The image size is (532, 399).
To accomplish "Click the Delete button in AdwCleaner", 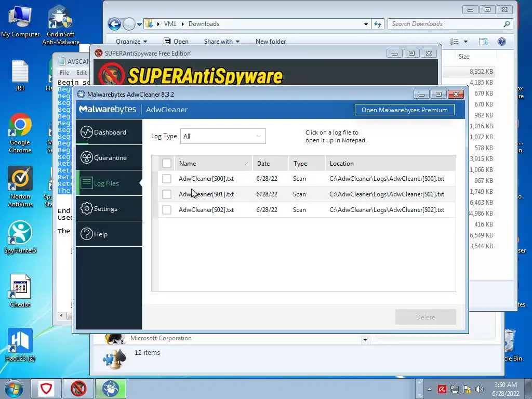I will pos(425,317).
